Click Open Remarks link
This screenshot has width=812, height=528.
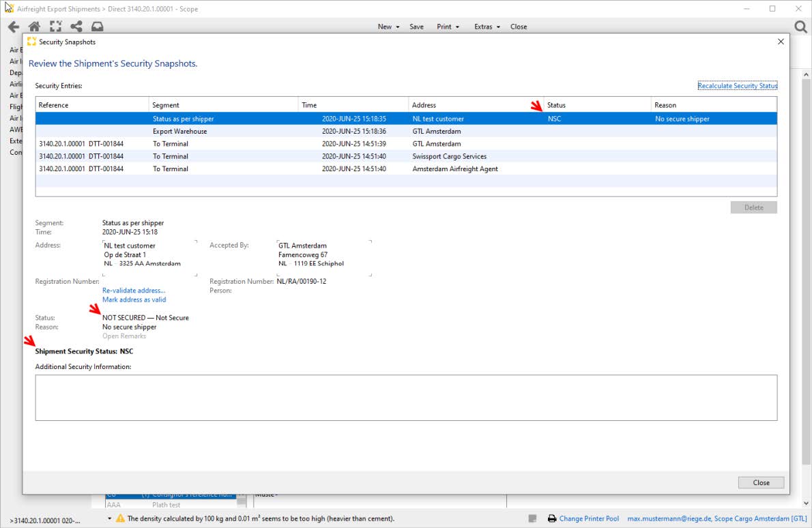click(124, 336)
